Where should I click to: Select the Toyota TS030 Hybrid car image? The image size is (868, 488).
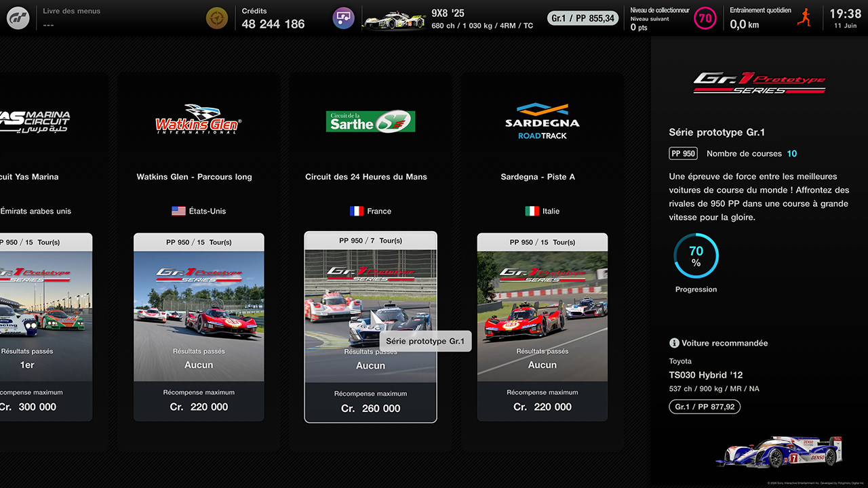pos(780,452)
